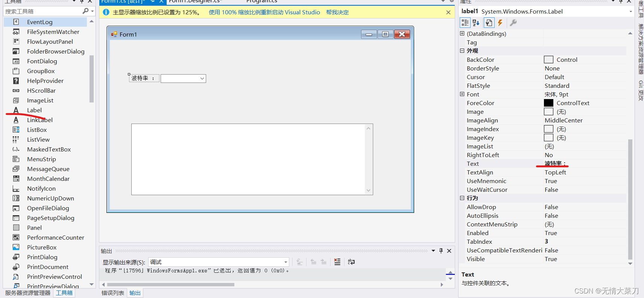Open the baud rate combo box on Form1
This screenshot has height=298, width=644.
coord(202,78)
